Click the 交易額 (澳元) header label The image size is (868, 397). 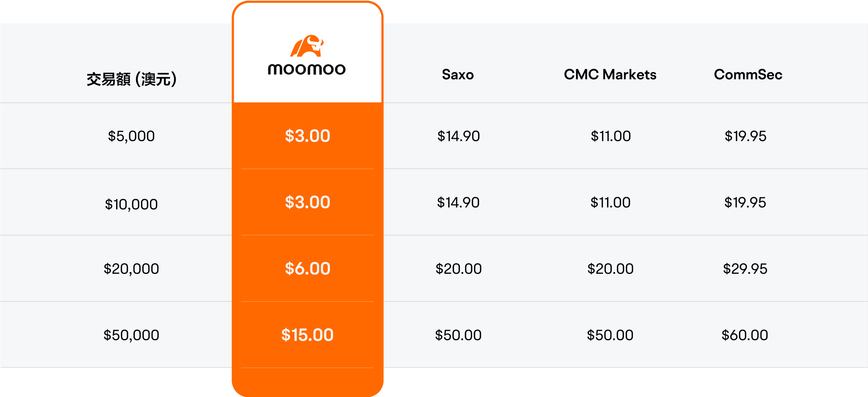[131, 79]
